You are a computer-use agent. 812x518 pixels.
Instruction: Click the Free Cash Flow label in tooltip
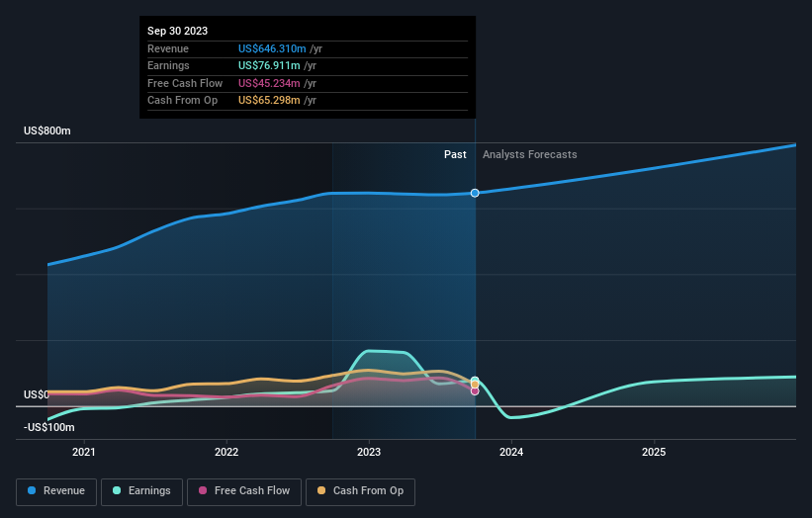pyautogui.click(x=185, y=83)
